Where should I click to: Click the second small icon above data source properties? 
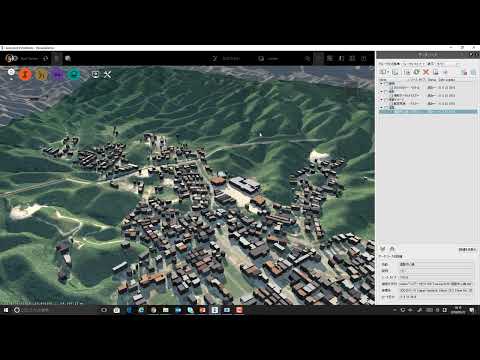click(x=392, y=249)
